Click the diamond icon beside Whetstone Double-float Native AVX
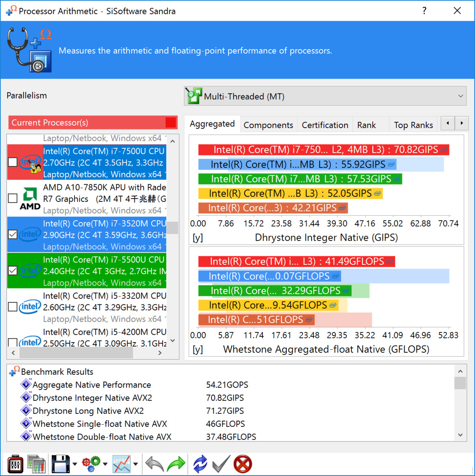 (26, 436)
